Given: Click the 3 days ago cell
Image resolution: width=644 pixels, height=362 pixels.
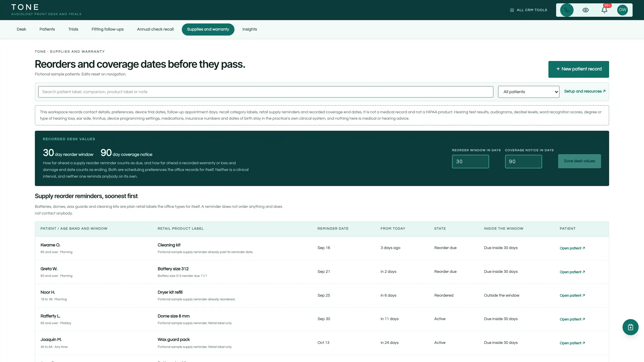Looking at the screenshot, I should pos(390,248).
